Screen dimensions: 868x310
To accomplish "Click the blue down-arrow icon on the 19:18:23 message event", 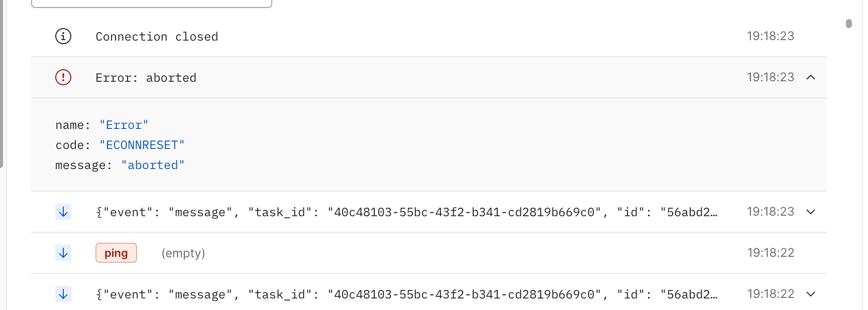I will 63,211.
